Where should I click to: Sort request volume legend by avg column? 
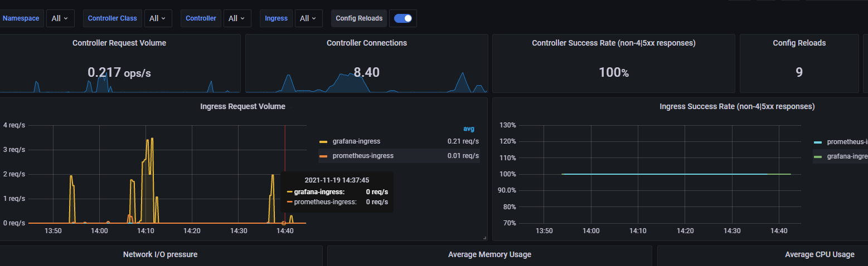click(469, 129)
